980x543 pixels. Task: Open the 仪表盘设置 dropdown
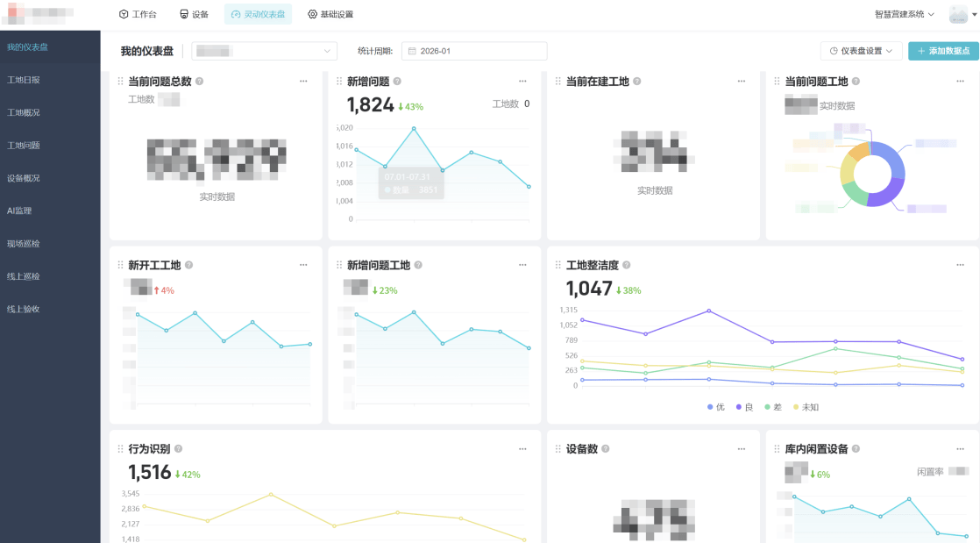(x=861, y=51)
